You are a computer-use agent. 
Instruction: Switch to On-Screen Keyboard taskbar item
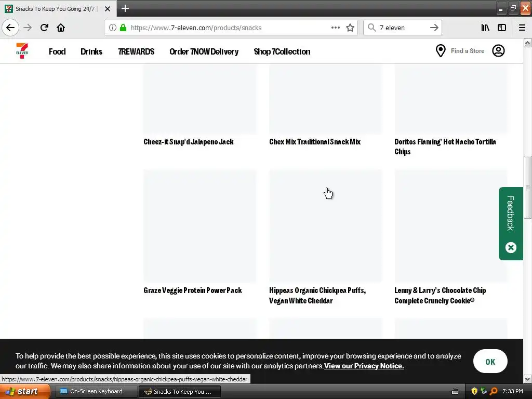[x=96, y=391]
